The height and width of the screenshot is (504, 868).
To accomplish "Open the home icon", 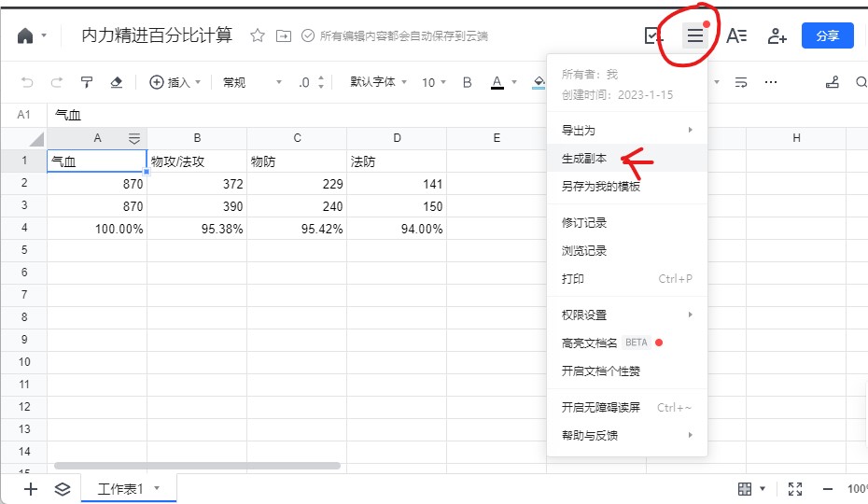I will pyautogui.click(x=25, y=36).
